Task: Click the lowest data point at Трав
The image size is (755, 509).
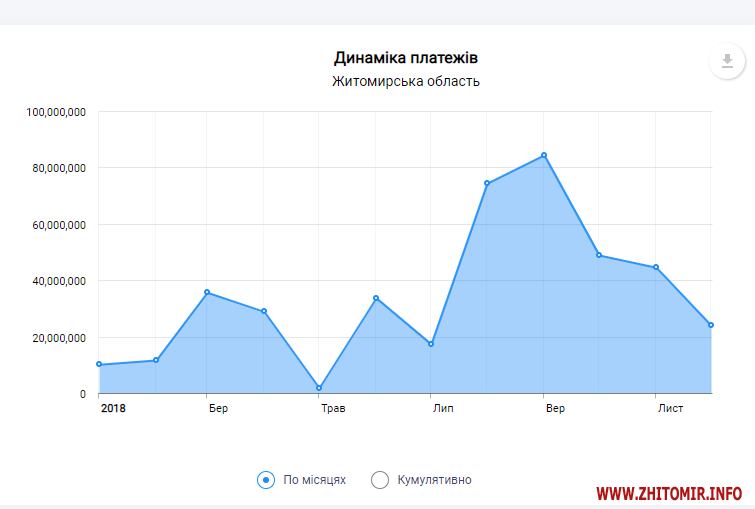Action: pyautogui.click(x=319, y=388)
